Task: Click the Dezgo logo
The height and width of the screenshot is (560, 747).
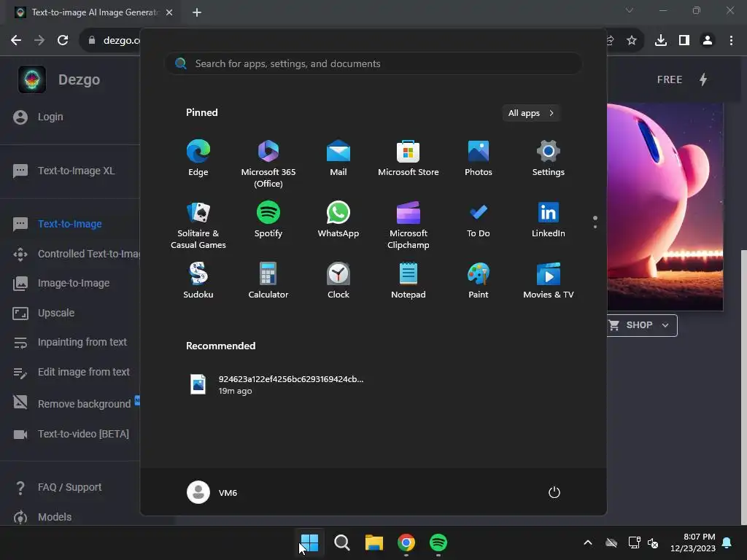Action: point(32,79)
